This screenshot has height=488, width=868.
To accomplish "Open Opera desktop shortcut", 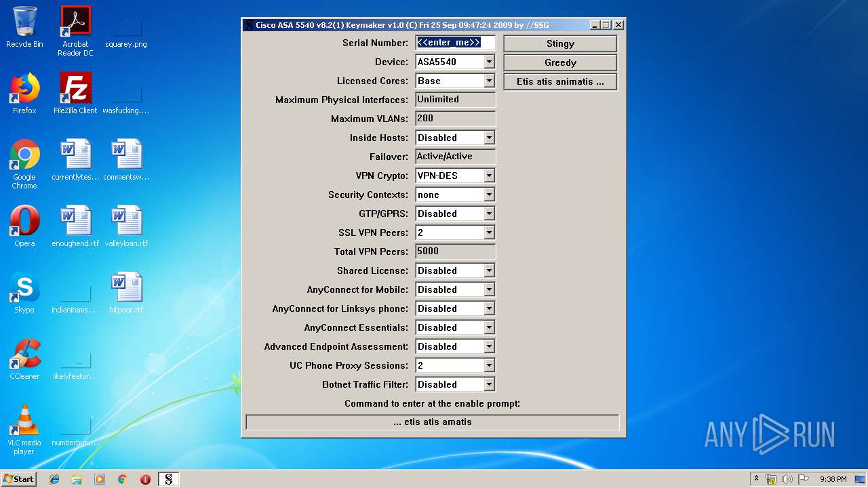I will (24, 226).
